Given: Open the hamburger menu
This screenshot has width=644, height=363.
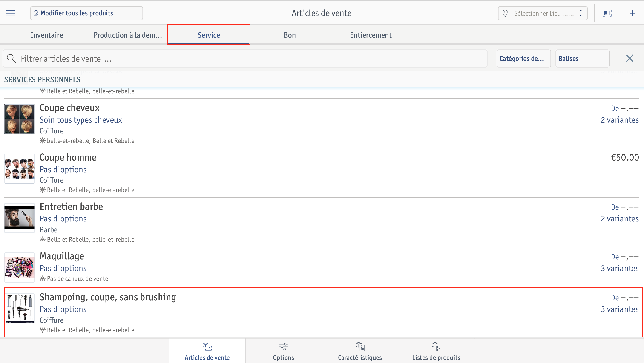Looking at the screenshot, I should pos(11,13).
